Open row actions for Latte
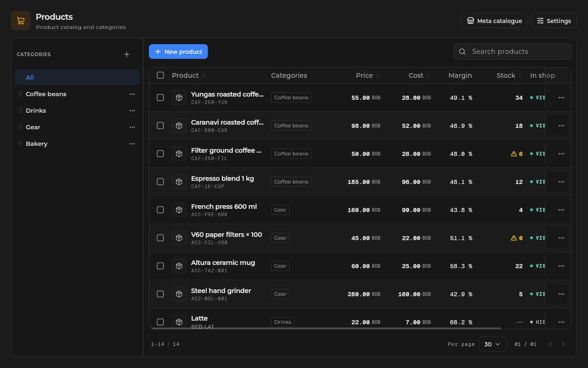Viewport: 588px width, 368px height. click(x=561, y=322)
